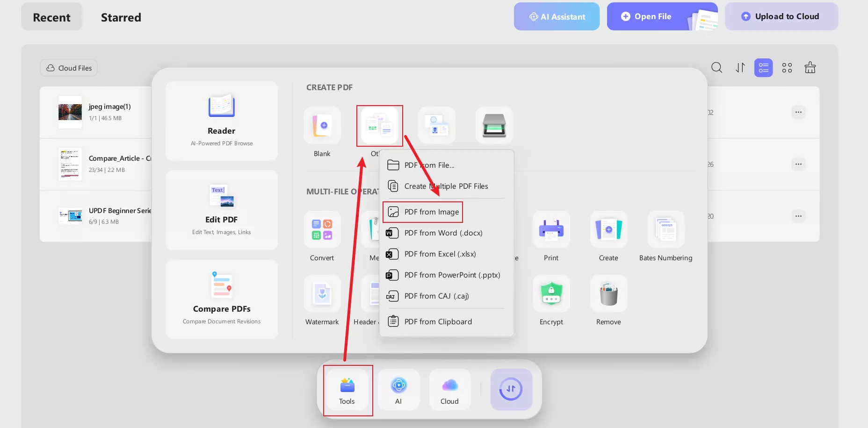Choose PDF from Image menu entry
Image resolution: width=868 pixels, height=428 pixels.
point(431,212)
